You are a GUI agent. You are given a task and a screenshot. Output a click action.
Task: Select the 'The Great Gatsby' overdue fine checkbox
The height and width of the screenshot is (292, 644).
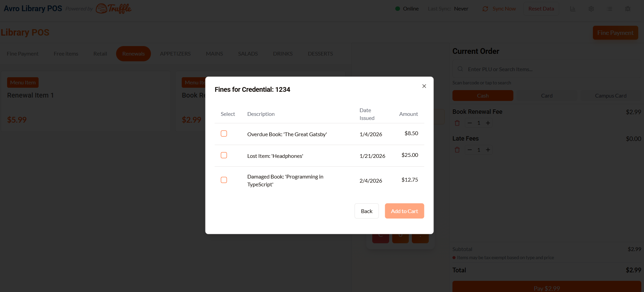pyautogui.click(x=224, y=133)
